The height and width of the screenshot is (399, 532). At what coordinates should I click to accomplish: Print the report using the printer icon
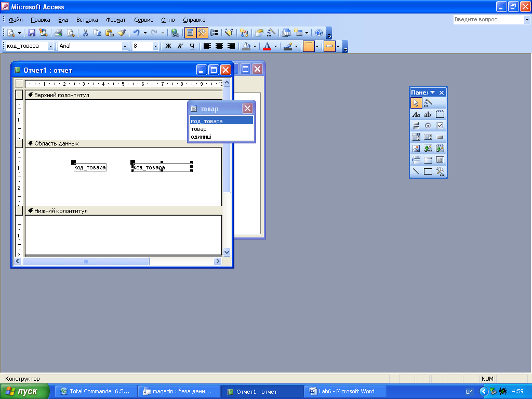[x=58, y=33]
